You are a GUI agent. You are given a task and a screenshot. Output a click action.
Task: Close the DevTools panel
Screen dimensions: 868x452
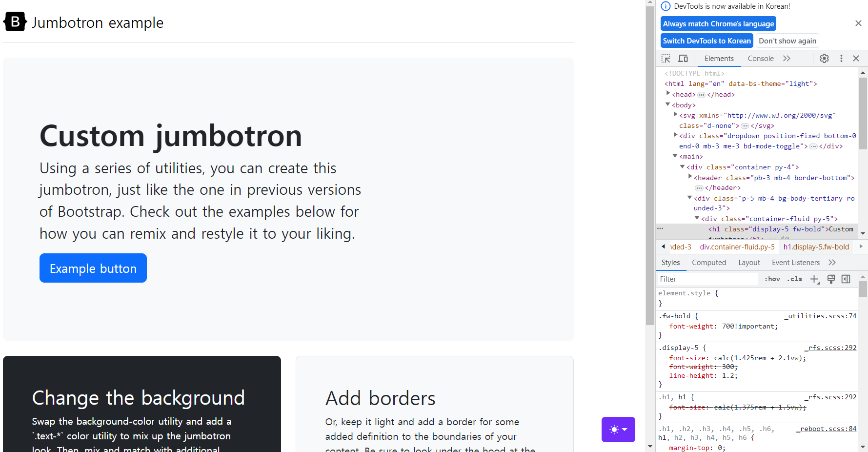[x=856, y=59]
